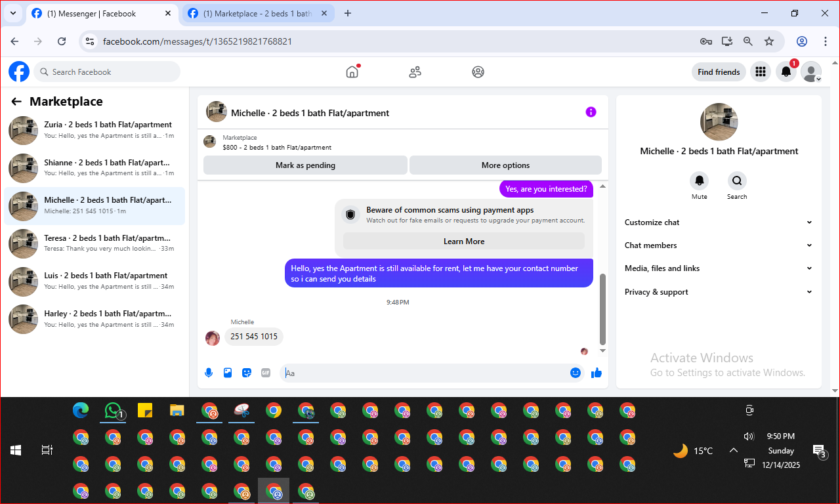Attach a photo with the image icon
The height and width of the screenshot is (504, 840).
click(228, 373)
